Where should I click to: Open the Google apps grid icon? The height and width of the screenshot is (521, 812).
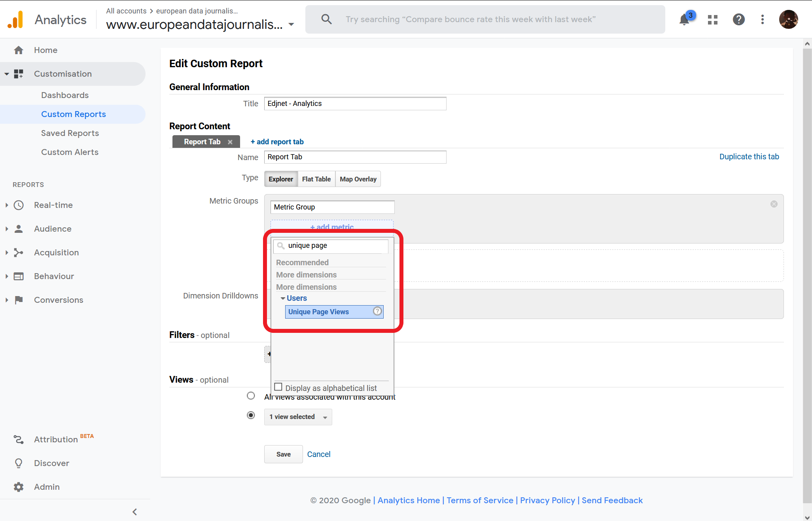713,19
